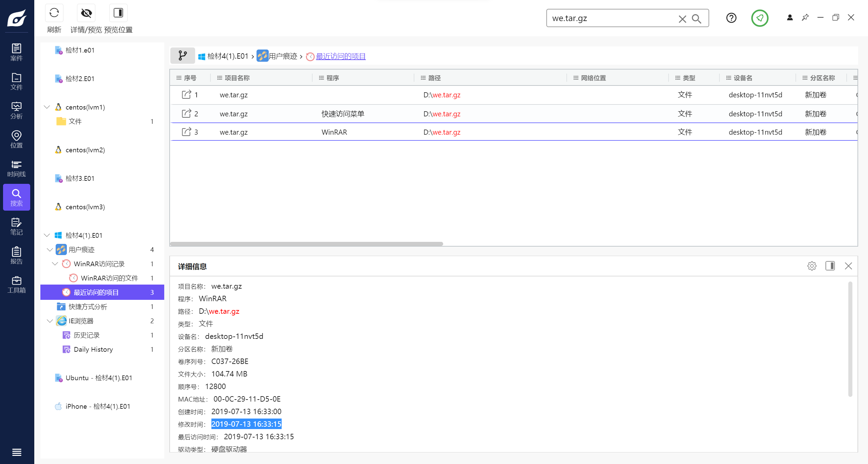Select the row with program 快速访问菜单
Image resolution: width=868 pixels, height=464 pixels.
click(514, 114)
